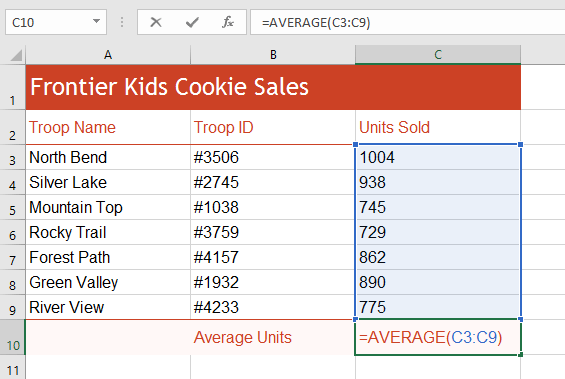Click in the formula bar text
The height and width of the screenshot is (379, 565).
408,22
